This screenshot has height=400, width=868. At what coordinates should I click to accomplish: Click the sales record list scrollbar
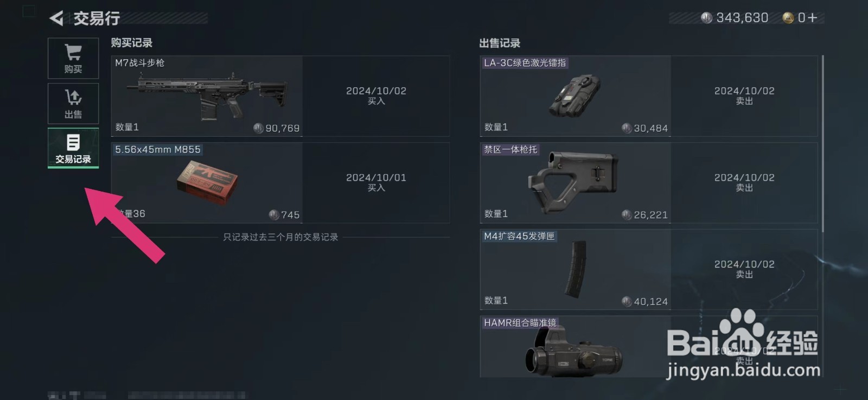pyautogui.click(x=823, y=144)
